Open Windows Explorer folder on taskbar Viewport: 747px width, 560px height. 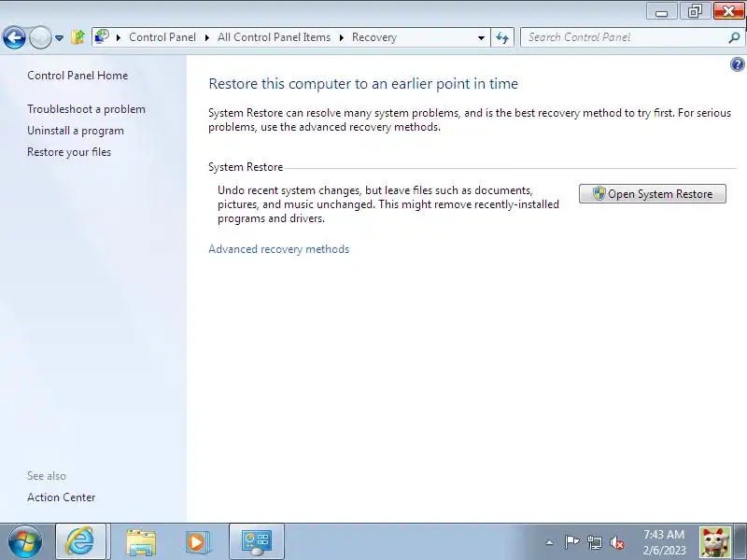click(141, 541)
